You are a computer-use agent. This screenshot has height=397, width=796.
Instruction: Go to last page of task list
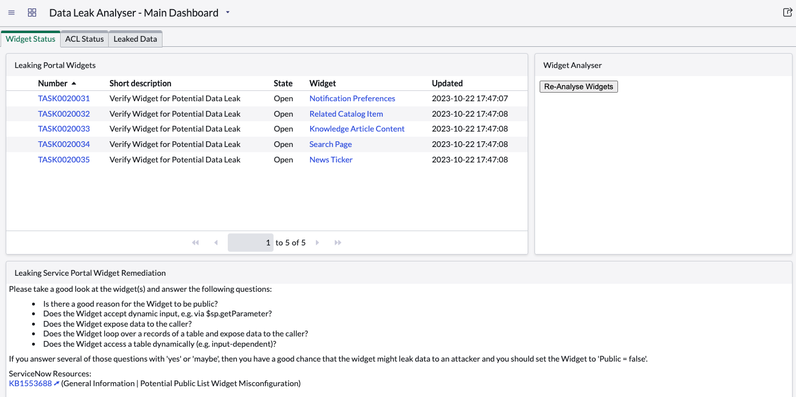338,243
